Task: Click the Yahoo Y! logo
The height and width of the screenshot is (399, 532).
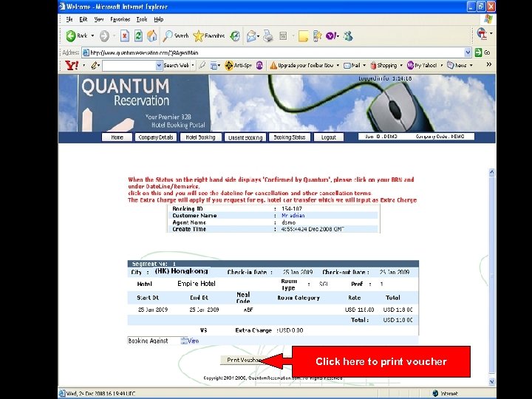Action: click(72, 65)
